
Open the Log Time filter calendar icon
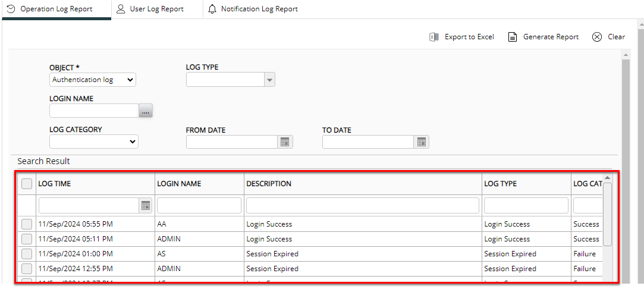(x=146, y=206)
